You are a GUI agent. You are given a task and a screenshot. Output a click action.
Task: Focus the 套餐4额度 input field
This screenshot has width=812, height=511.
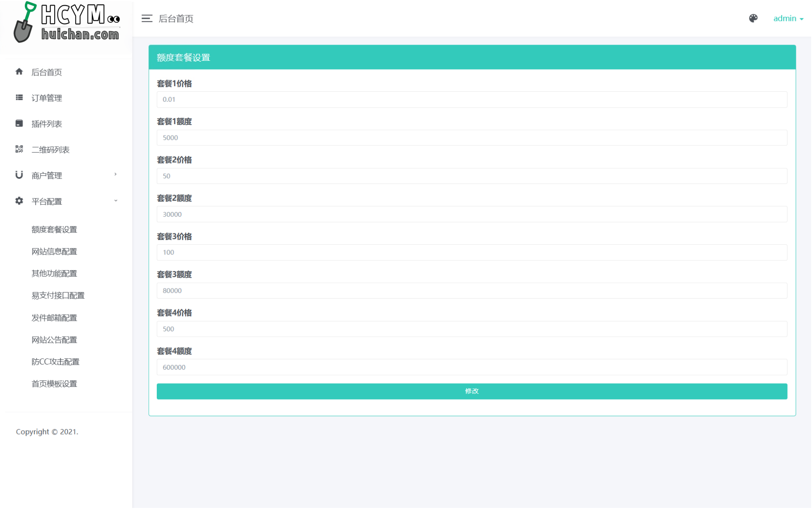[x=472, y=367]
